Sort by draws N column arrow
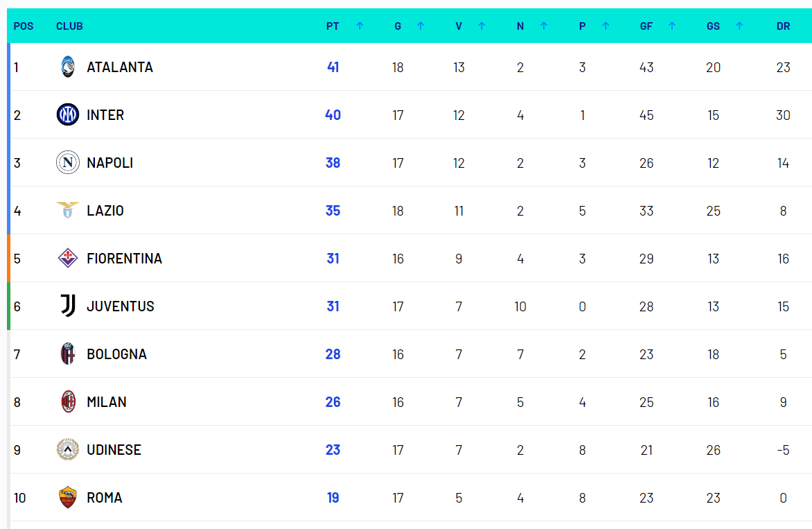This screenshot has width=812, height=529. 543,26
